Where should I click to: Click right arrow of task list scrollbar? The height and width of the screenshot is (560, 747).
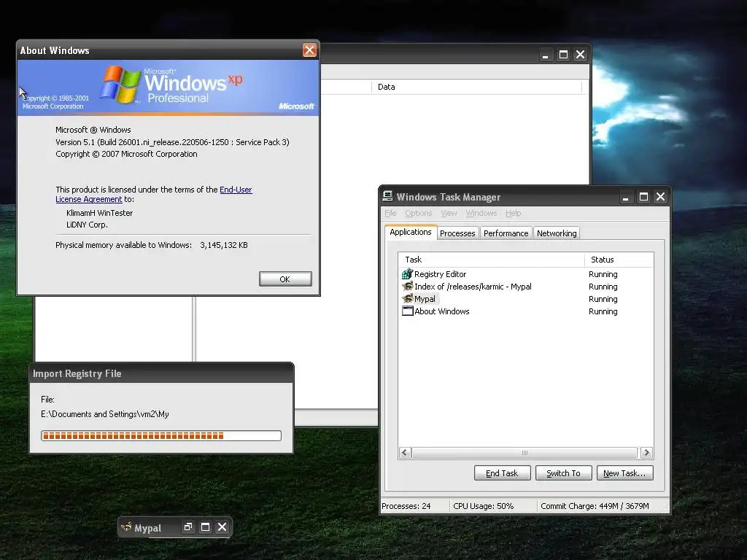pos(646,452)
